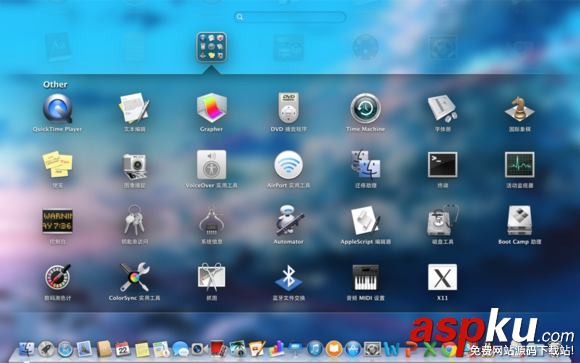580x363 pixels.
Task: Launch the DVD Player app
Action: pyautogui.click(x=289, y=108)
